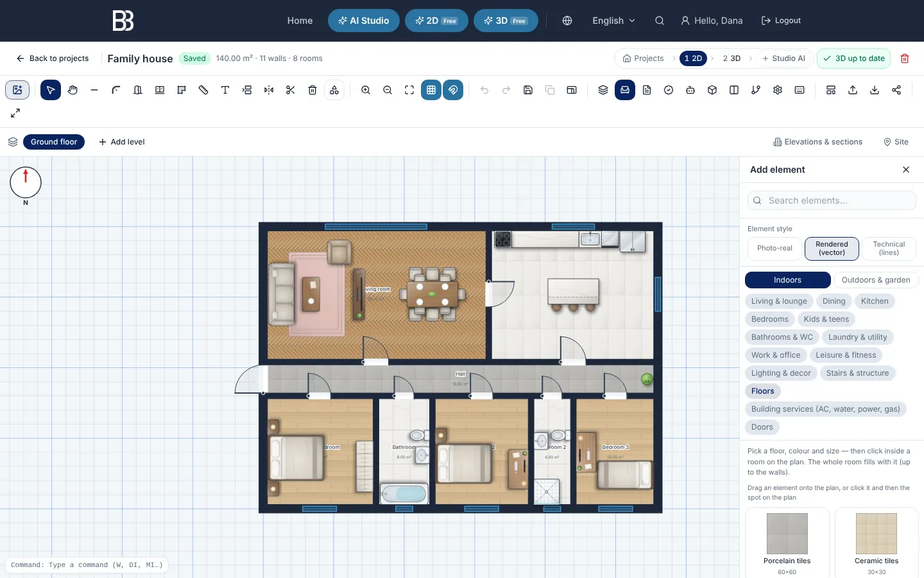Click the mirror/flip tool icon

[269, 90]
